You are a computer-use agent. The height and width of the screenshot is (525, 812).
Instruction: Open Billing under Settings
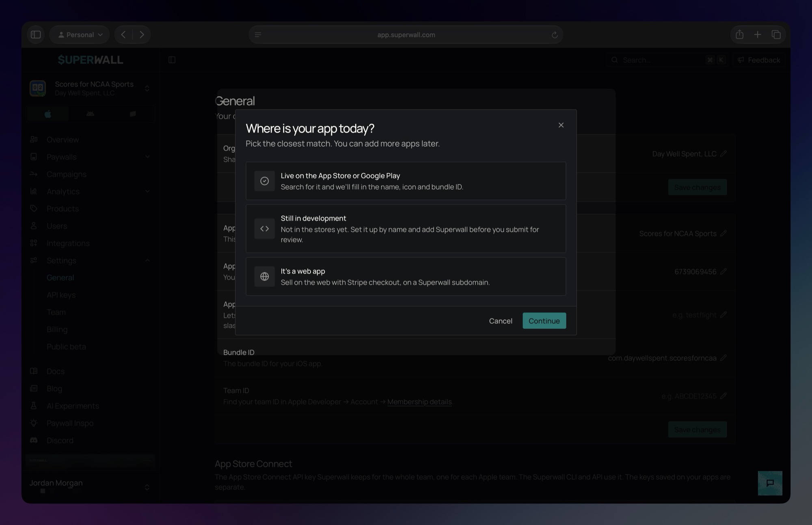57,329
